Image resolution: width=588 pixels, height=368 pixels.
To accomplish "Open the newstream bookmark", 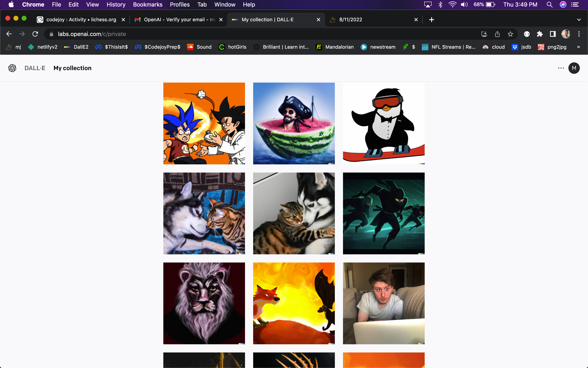I will 378,47.
